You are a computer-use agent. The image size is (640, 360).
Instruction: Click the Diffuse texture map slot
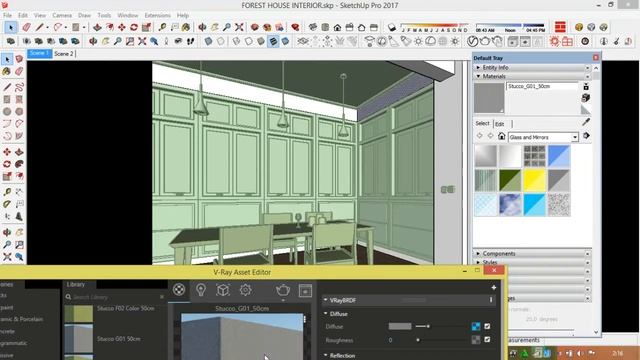(x=476, y=327)
